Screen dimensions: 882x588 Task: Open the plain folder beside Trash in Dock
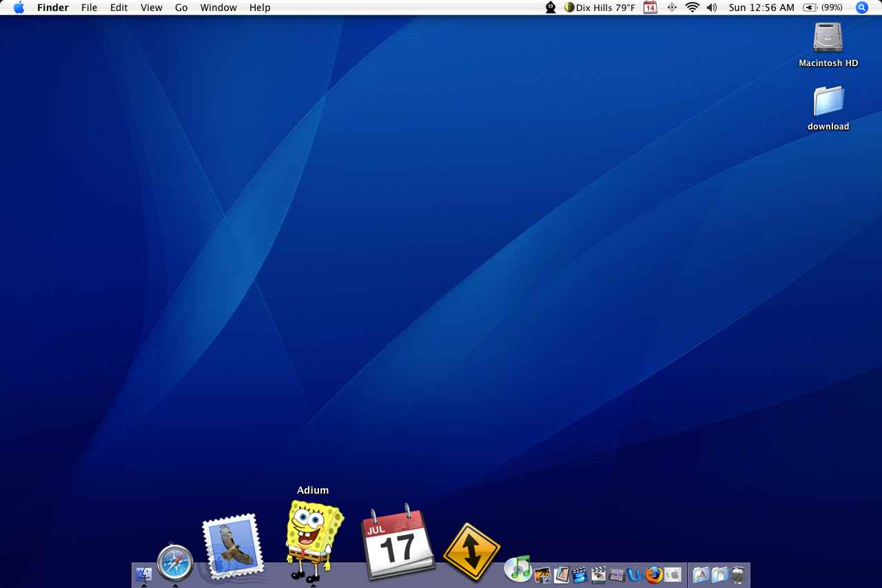click(719, 574)
